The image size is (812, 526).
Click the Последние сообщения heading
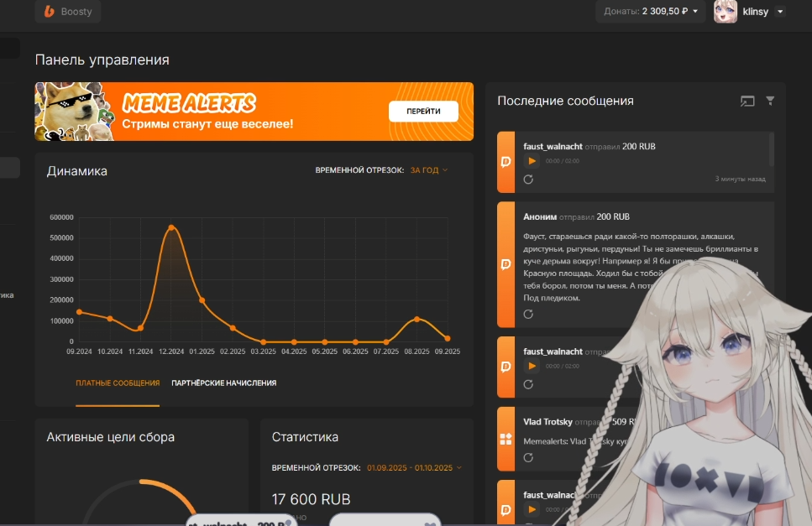pyautogui.click(x=565, y=101)
